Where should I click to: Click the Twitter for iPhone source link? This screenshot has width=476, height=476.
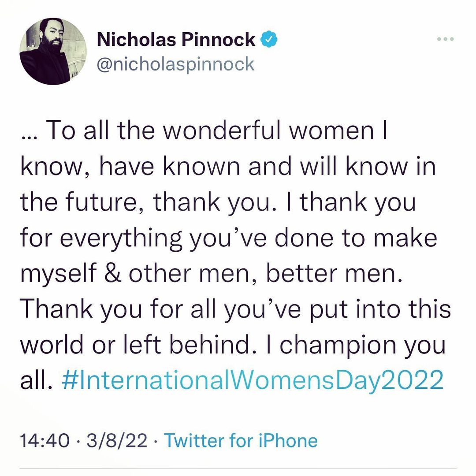[x=241, y=441]
